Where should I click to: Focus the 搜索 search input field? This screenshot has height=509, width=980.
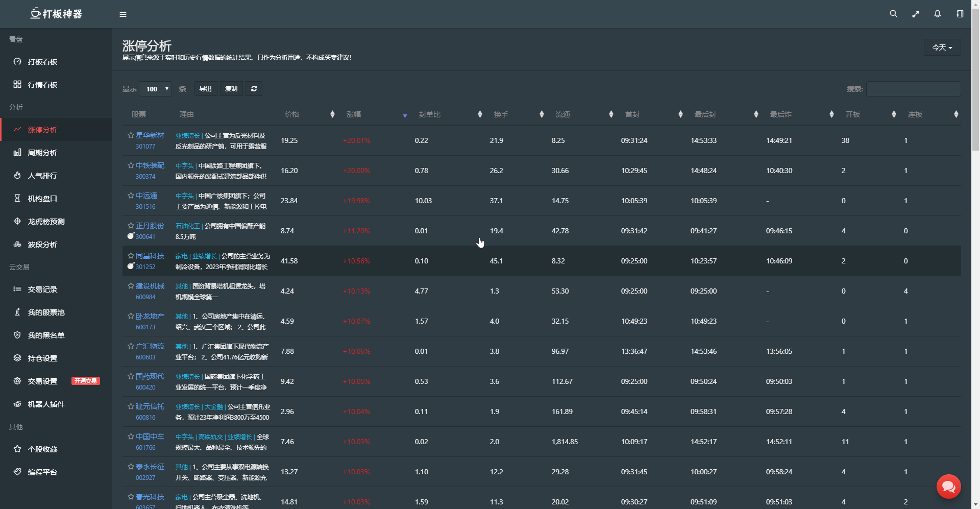pos(914,89)
